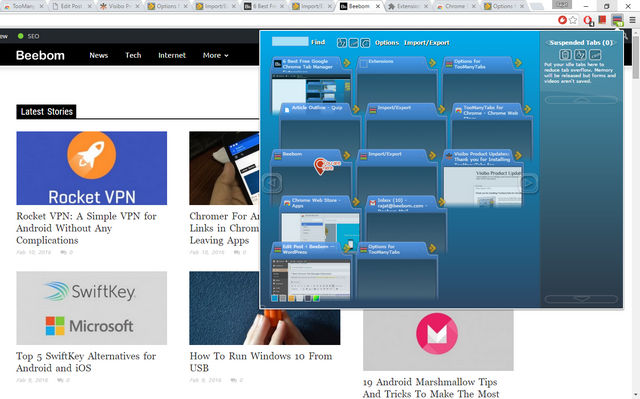Switch to the Visibo browser tab
This screenshot has width=640, height=399.
[x=120, y=6]
